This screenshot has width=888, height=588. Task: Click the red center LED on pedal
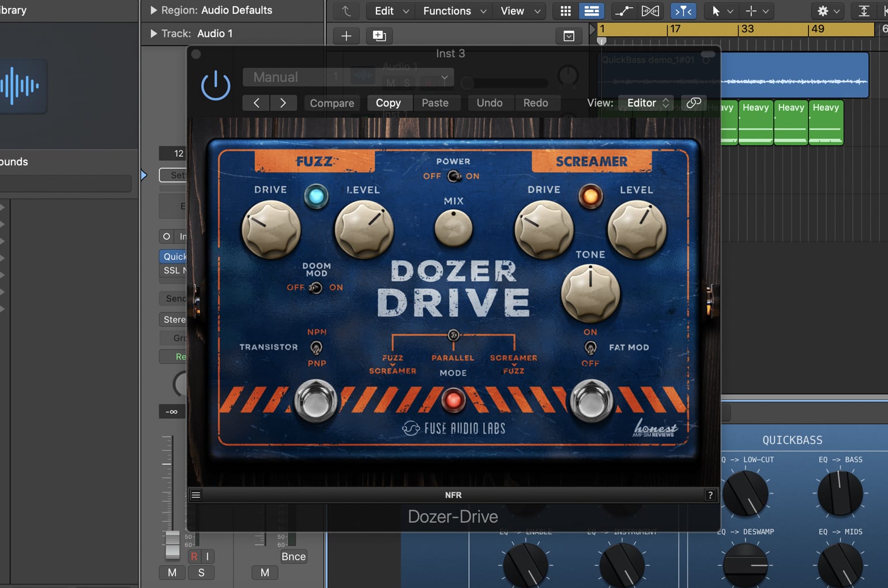tap(453, 400)
